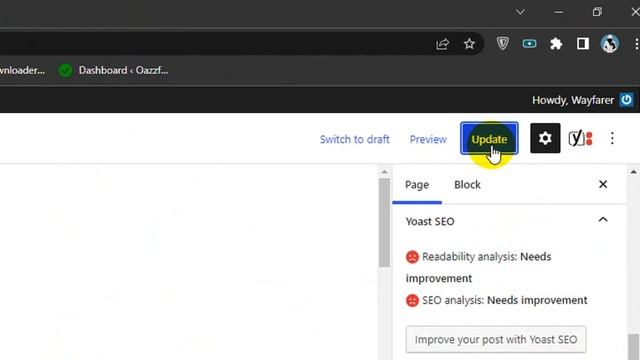Switch the page to draft
Image resolution: width=640 pixels, height=360 pixels.
pyautogui.click(x=354, y=139)
